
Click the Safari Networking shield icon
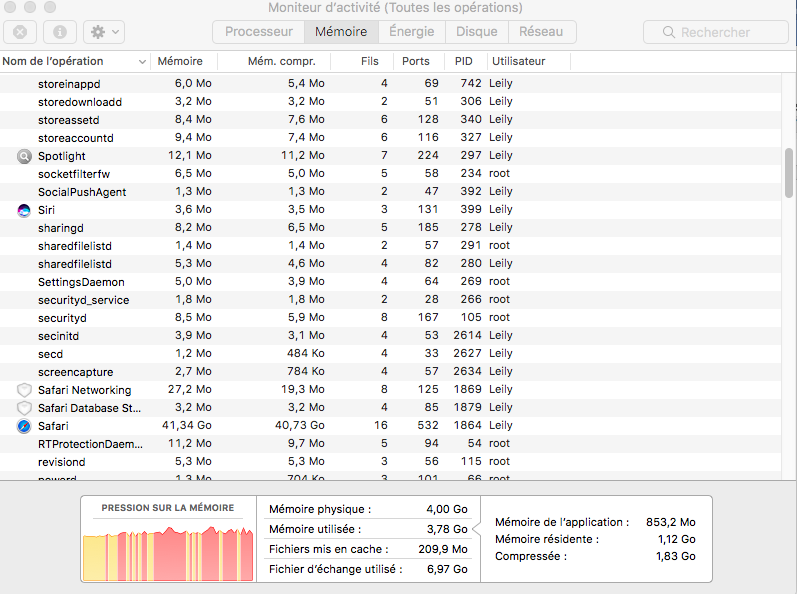[25, 390]
